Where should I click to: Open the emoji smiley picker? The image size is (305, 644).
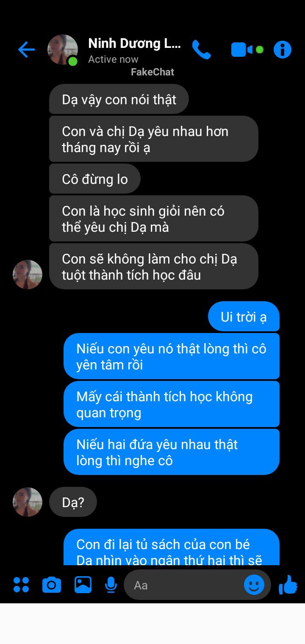[x=254, y=585]
